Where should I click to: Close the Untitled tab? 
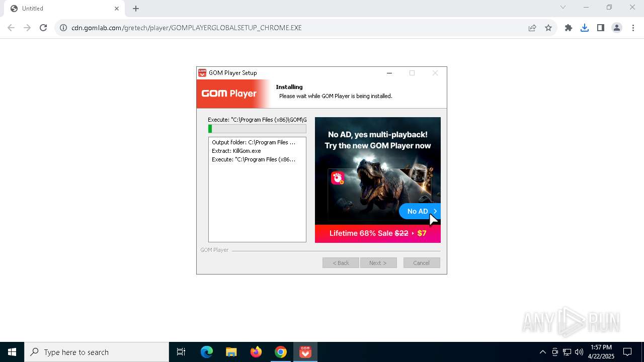coord(117,9)
